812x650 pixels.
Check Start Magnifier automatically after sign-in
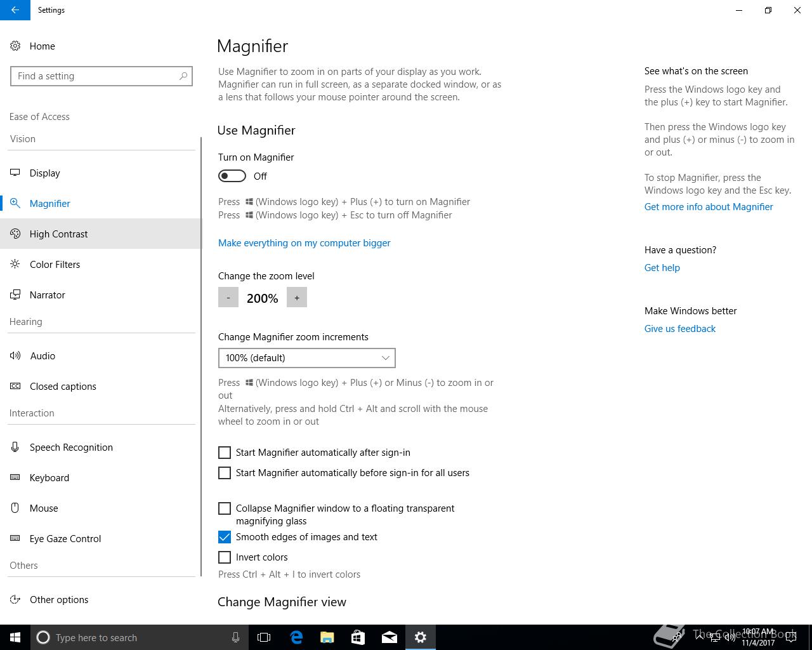click(x=225, y=453)
